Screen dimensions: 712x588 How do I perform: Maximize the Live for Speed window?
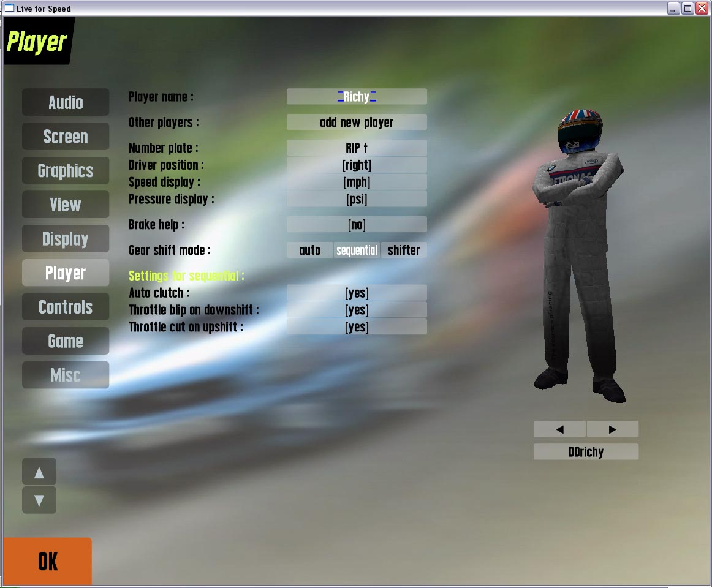pyautogui.click(x=688, y=8)
